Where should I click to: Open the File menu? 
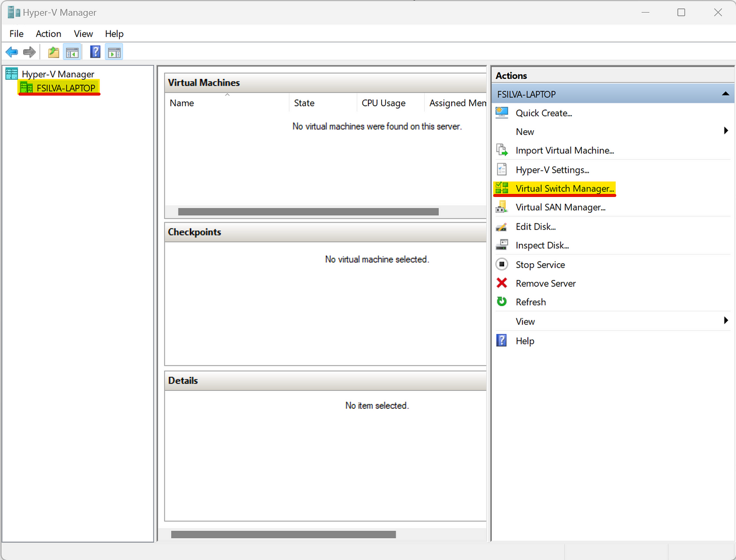(16, 34)
